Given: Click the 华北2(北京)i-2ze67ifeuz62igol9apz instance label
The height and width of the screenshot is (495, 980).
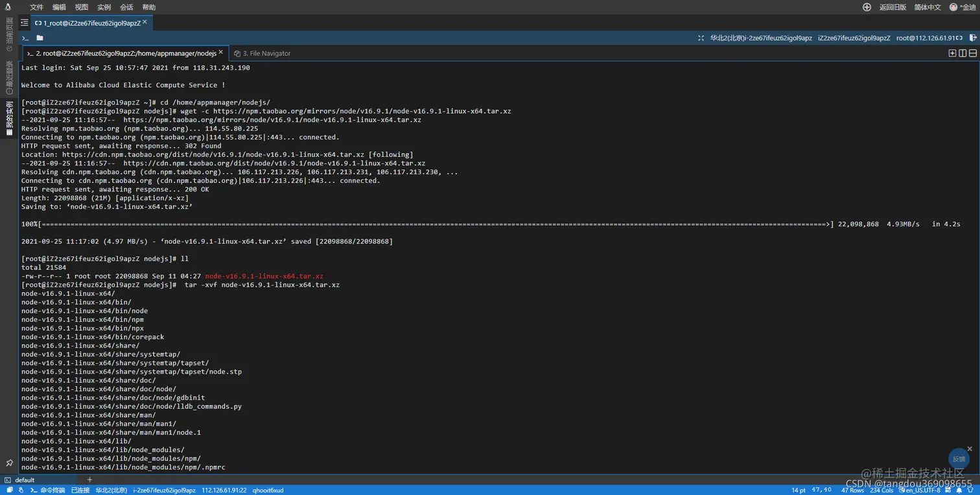Looking at the screenshot, I should [761, 38].
